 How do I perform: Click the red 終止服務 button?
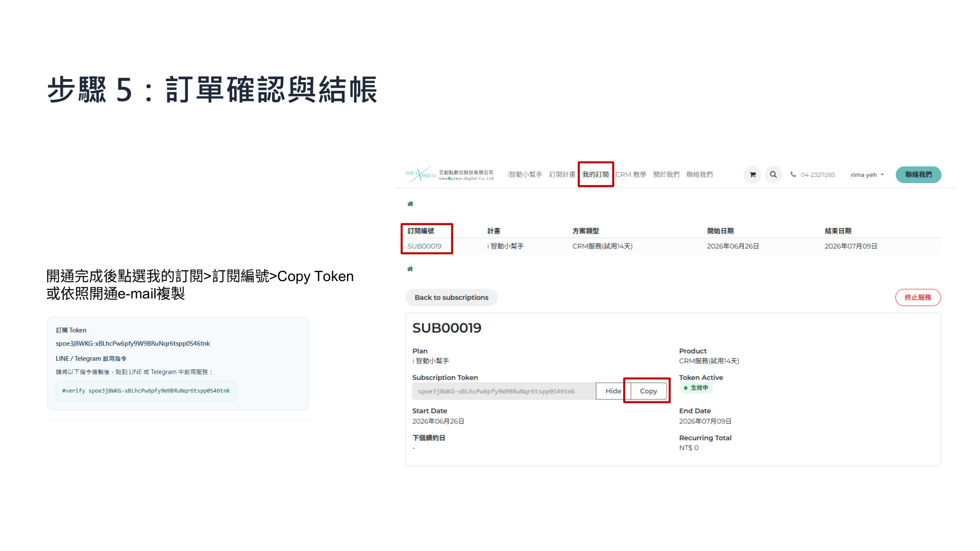(x=918, y=297)
